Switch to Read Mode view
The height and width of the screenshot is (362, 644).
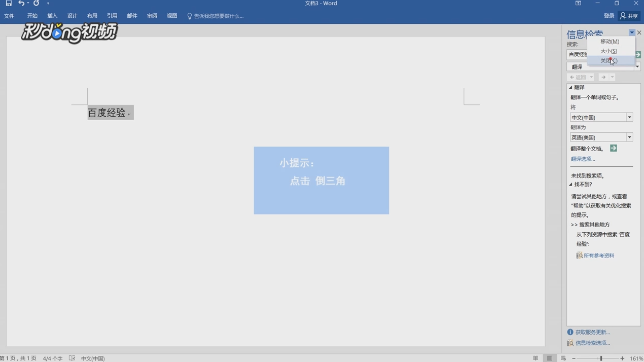click(x=535, y=358)
